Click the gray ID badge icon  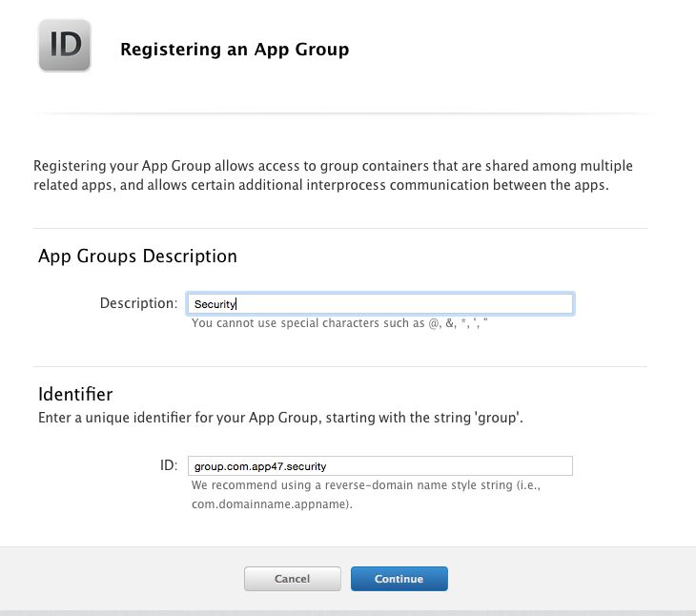click(x=65, y=45)
